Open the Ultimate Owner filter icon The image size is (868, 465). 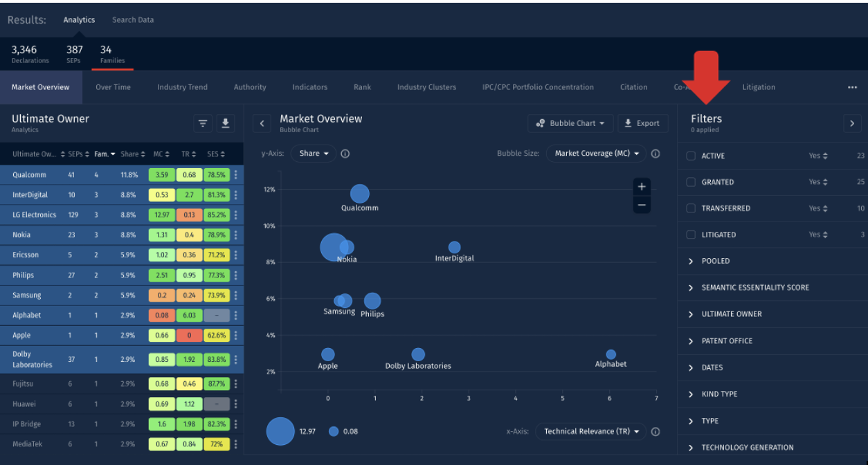203,123
